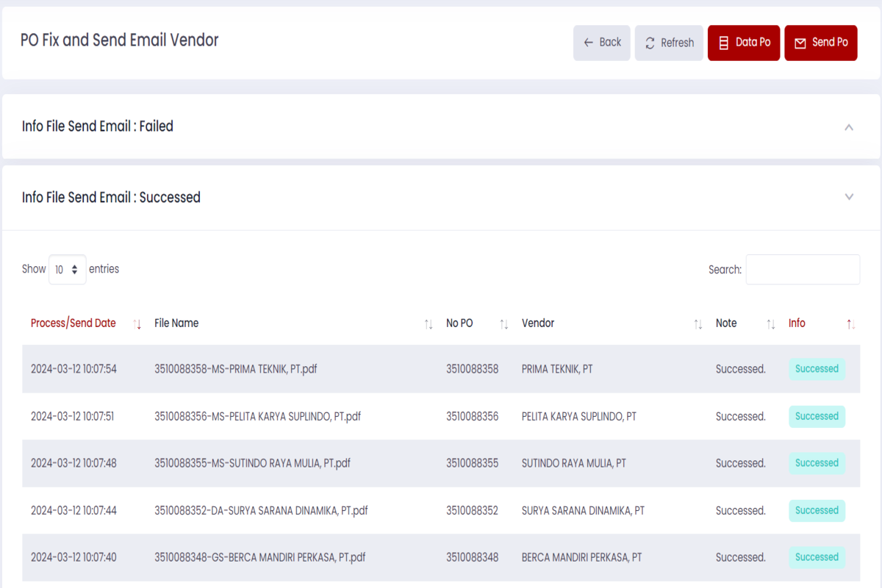Click the Back button
Viewport: 882px width, 588px height.
pos(601,43)
